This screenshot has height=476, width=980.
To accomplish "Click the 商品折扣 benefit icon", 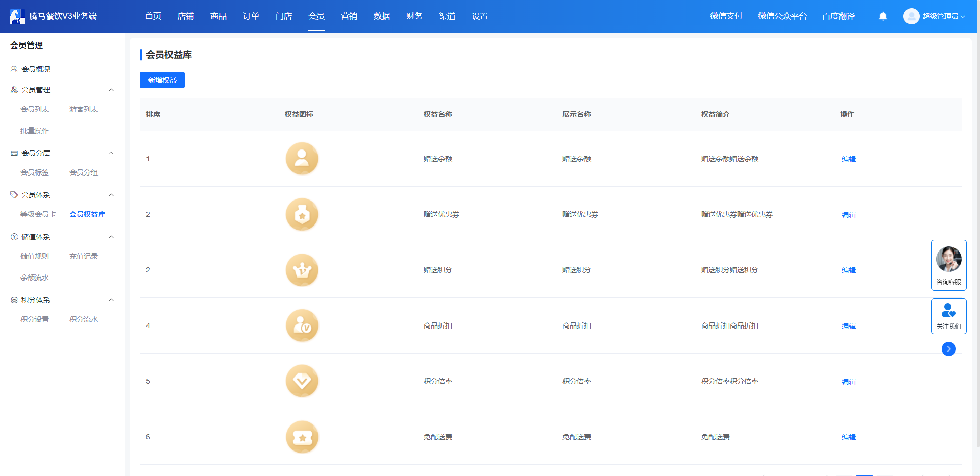I will tap(302, 325).
